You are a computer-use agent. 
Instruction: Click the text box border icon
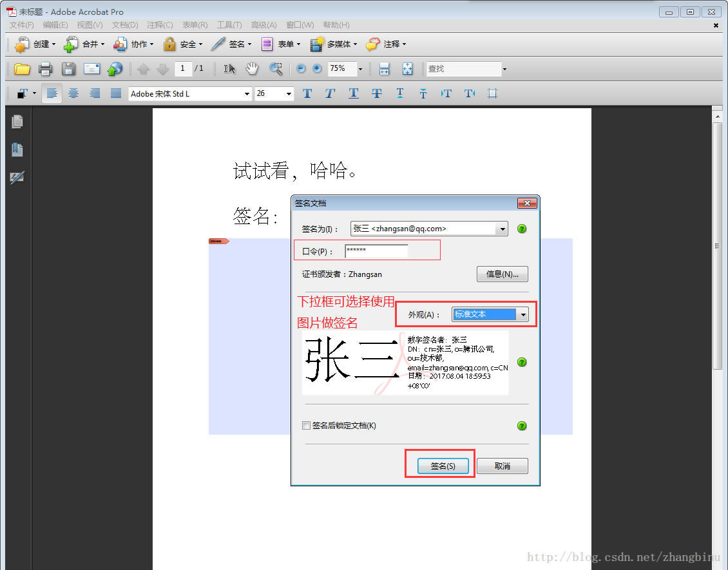click(x=493, y=94)
